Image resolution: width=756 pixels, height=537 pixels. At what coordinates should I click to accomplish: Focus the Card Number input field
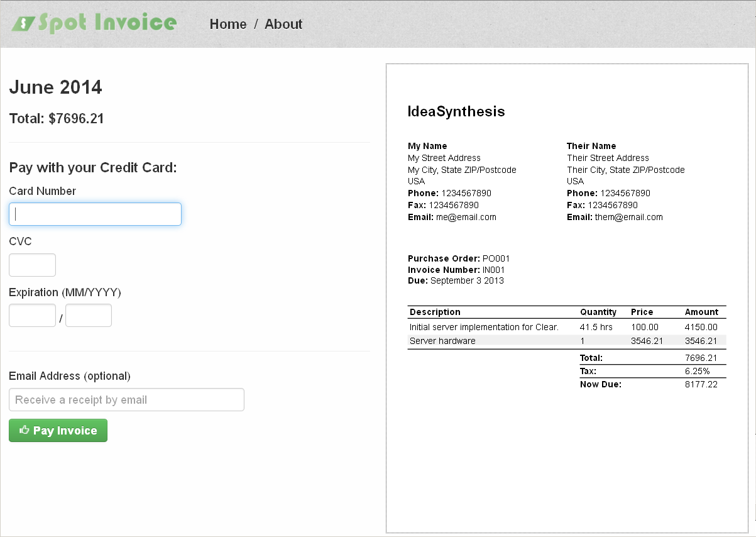[95, 214]
